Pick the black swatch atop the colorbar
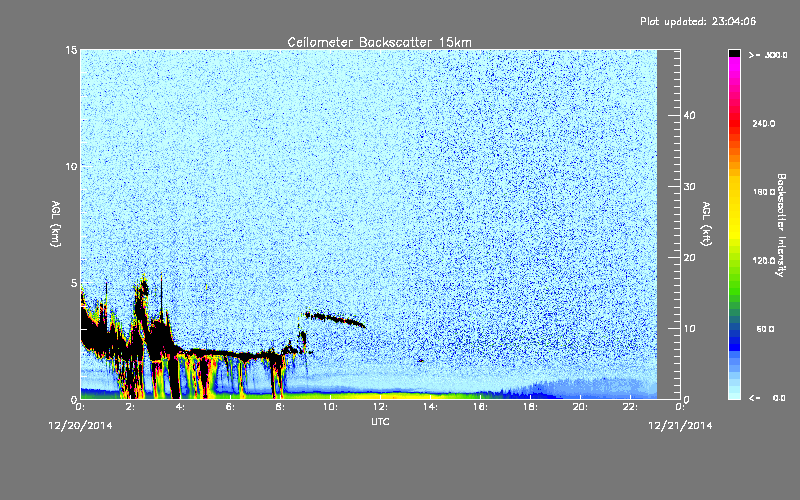 [x=734, y=53]
